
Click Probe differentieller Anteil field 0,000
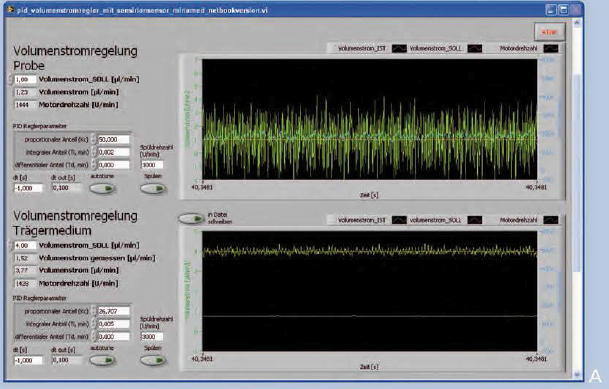pyautogui.click(x=113, y=165)
